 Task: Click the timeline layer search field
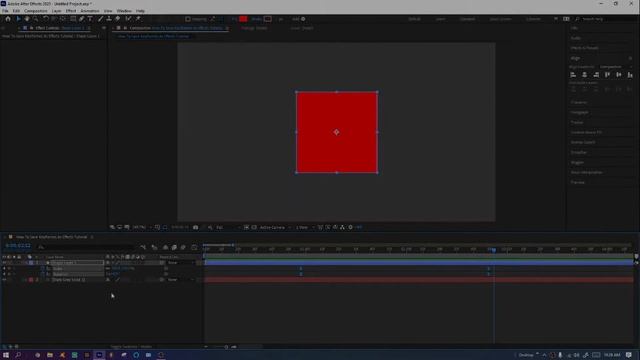[x=86, y=247]
